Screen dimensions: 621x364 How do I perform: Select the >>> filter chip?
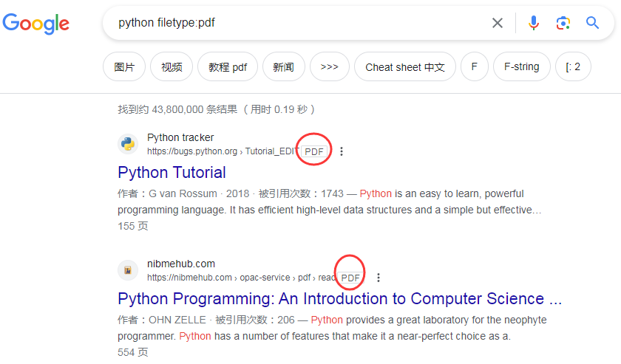[x=330, y=67]
